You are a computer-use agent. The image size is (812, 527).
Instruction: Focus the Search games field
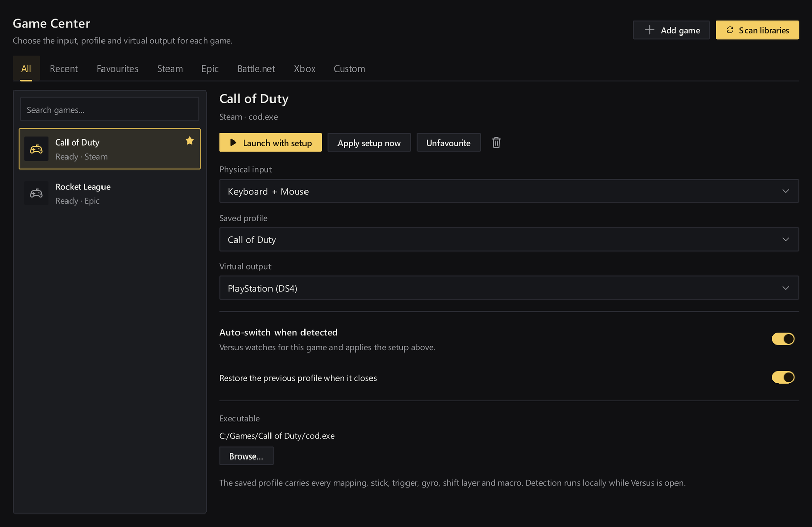tap(110, 109)
